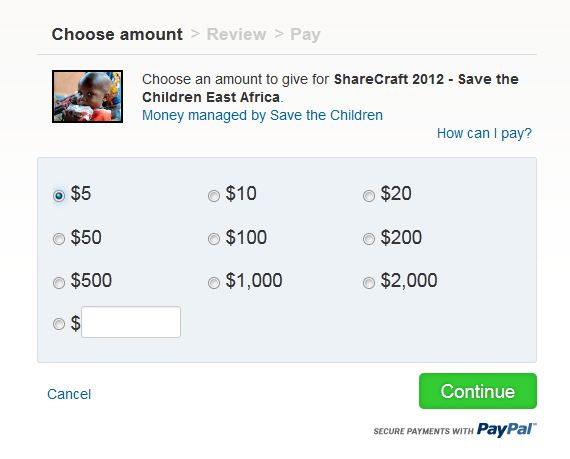Open Money managed by Save the Children link
570x459 pixels.
tap(262, 115)
